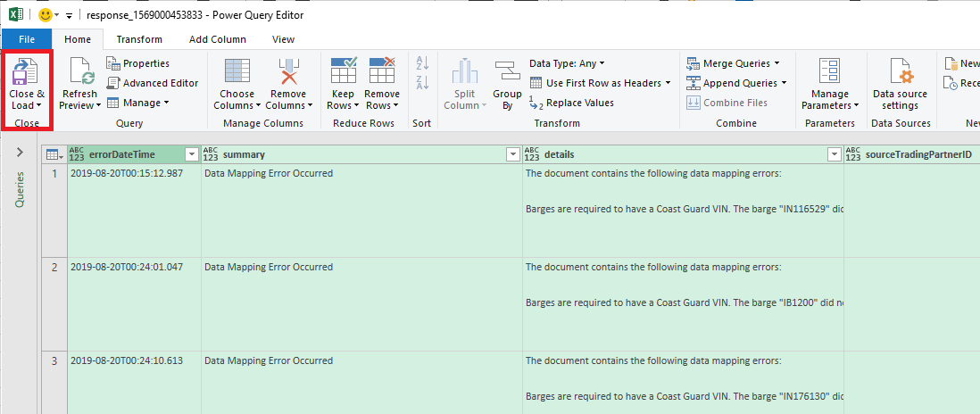Click the Split Column icon
This screenshot has height=414, width=980.
click(x=464, y=71)
